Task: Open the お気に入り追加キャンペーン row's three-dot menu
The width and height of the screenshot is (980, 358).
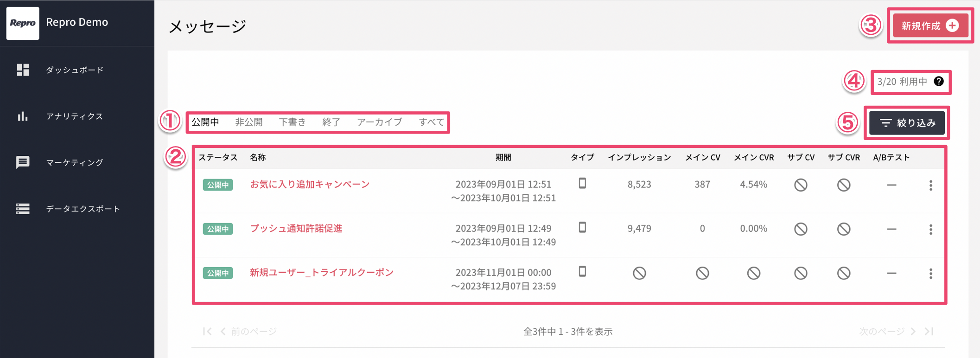Action: (930, 185)
